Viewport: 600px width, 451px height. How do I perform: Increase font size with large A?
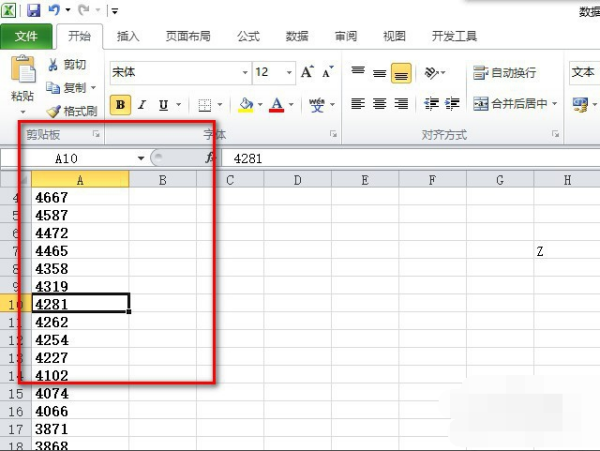(307, 72)
